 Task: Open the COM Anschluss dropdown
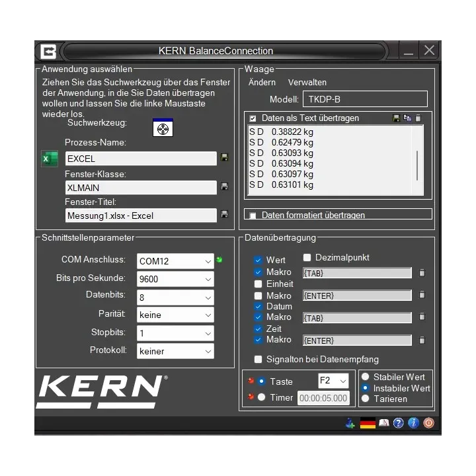175,261
